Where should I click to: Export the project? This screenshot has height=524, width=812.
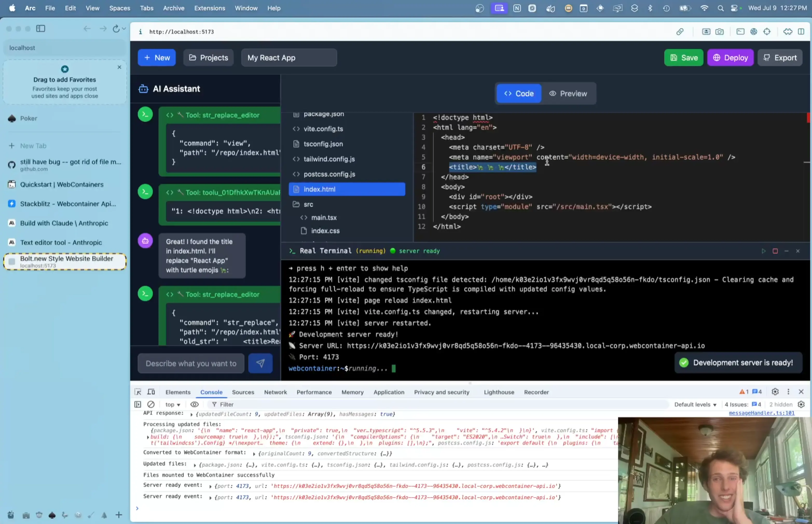780,57
